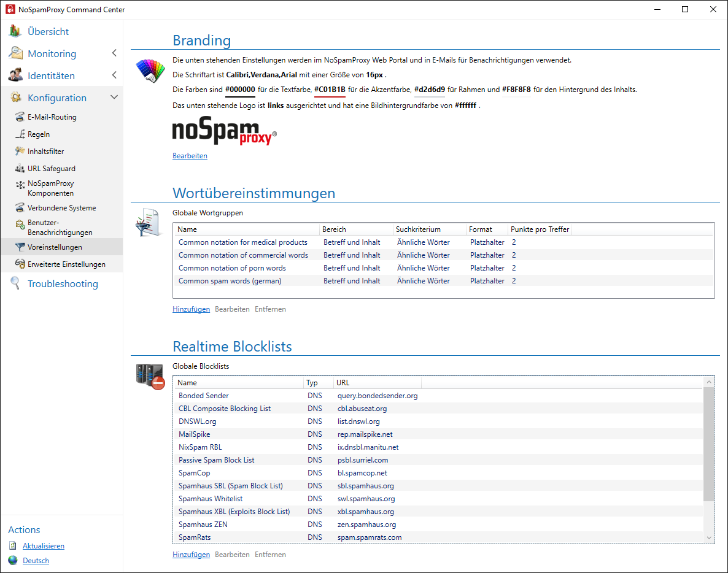
Task: Click the blocklist vertical scrollbar thumb
Action: [709, 444]
